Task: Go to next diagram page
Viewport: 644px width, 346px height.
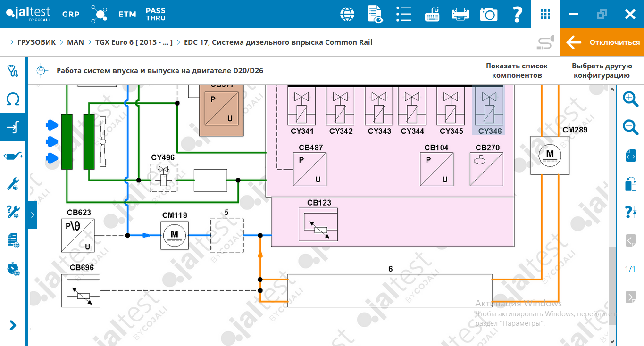Action: click(630, 297)
